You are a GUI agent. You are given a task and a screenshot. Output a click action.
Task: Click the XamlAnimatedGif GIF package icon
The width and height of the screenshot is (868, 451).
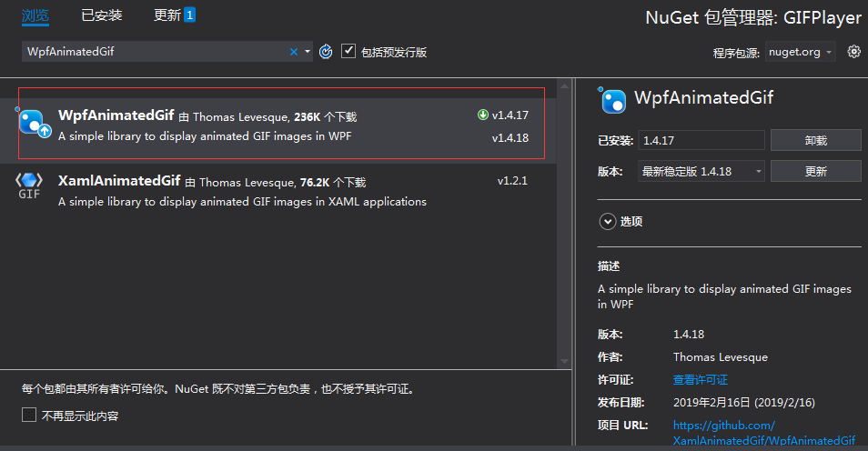pos(29,185)
